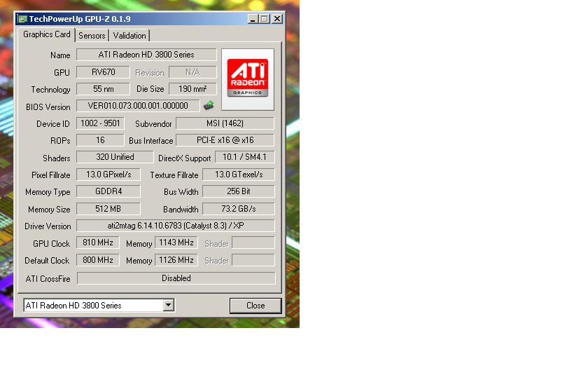588x368 pixels.
Task: Click the Bus Interface field PCI-E x16 @ x16
Action: pos(225,140)
